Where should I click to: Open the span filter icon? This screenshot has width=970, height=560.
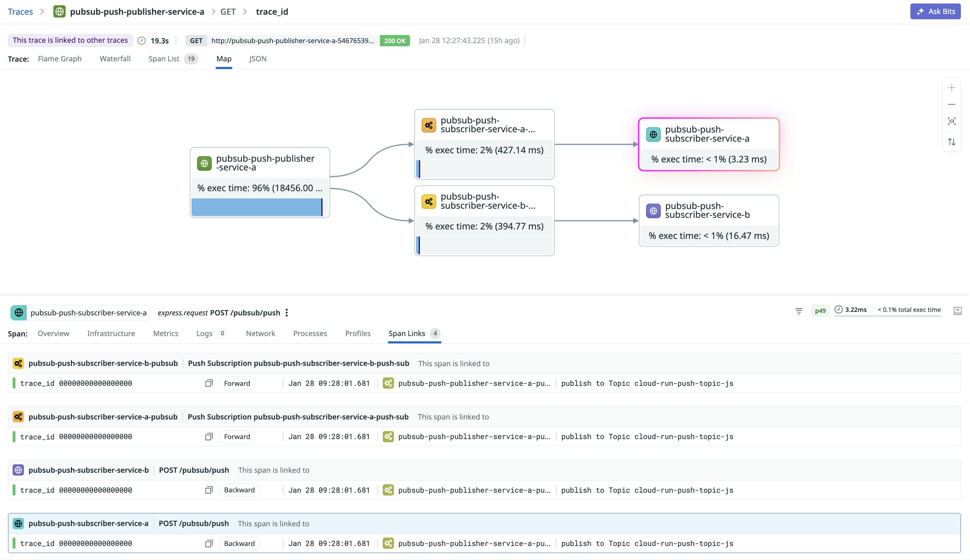(800, 311)
